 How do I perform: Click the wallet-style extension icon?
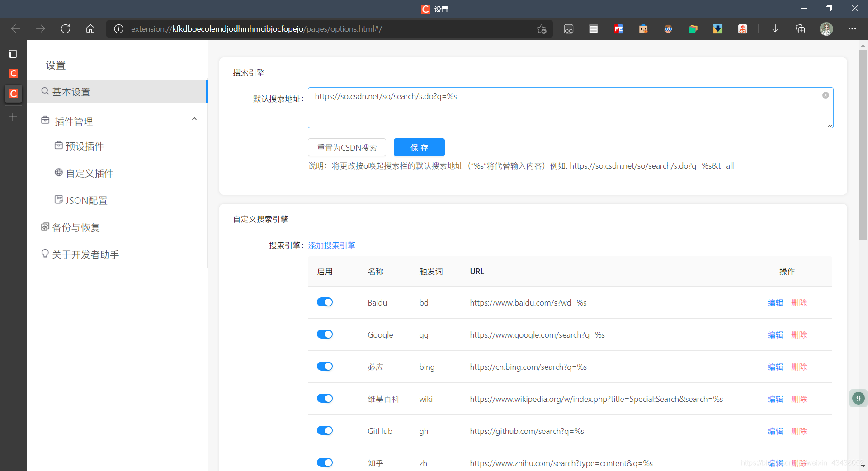594,29
